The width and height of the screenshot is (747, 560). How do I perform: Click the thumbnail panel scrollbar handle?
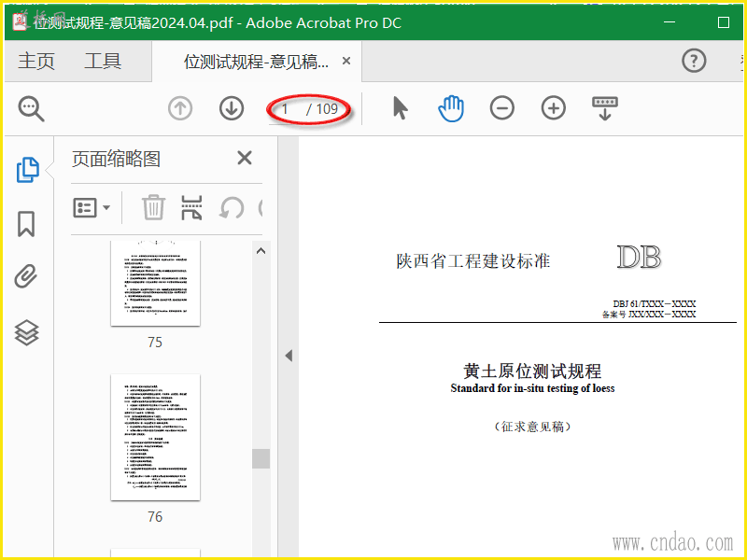point(261,458)
